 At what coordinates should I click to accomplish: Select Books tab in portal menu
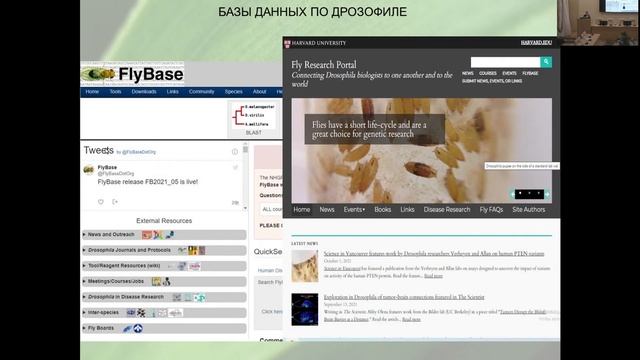[382, 210]
